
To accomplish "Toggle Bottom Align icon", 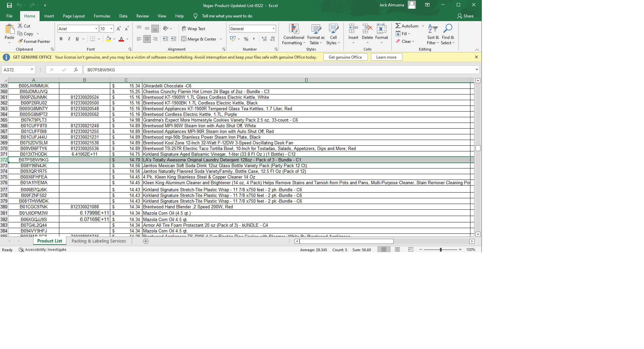I will [155, 28].
